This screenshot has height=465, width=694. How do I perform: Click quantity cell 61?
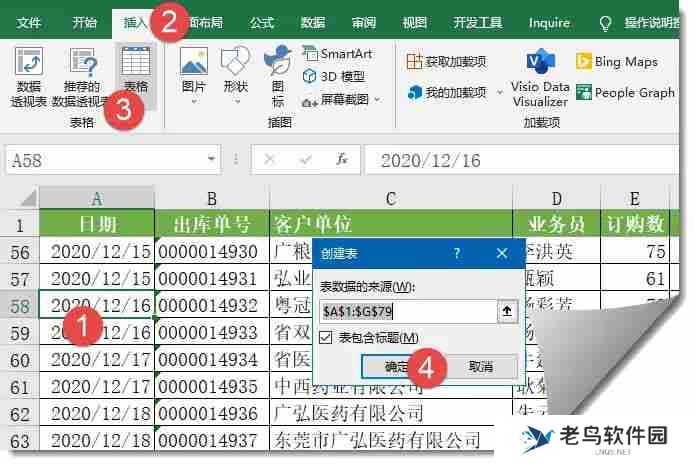pos(635,279)
